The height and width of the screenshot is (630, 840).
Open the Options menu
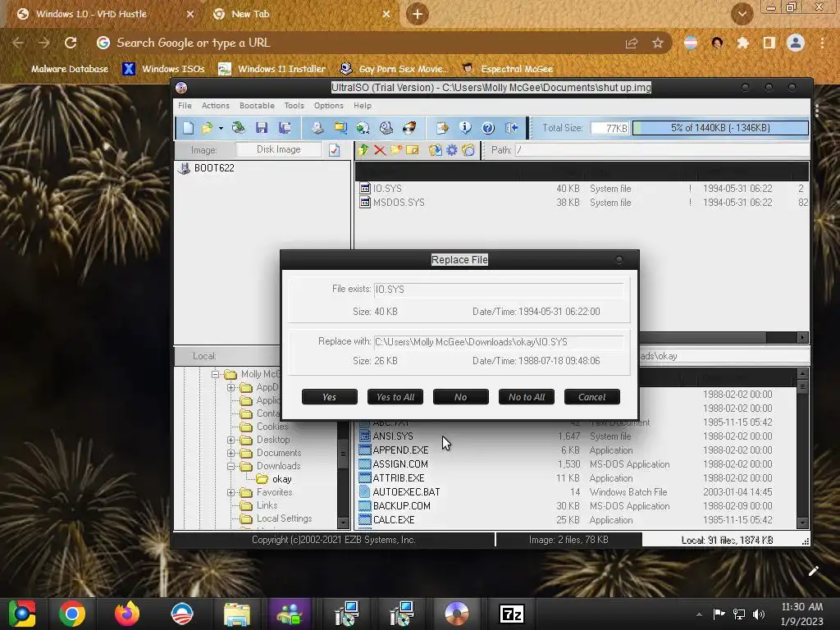point(328,106)
